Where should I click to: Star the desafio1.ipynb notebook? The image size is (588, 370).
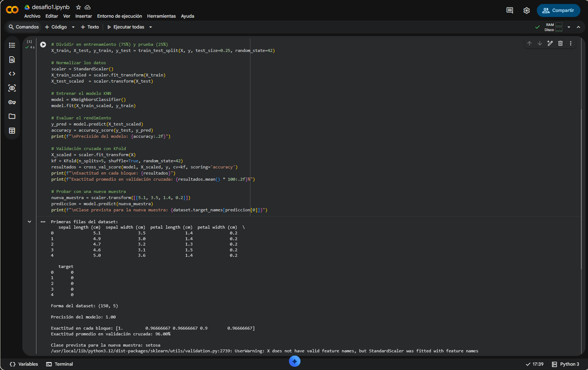coord(78,7)
